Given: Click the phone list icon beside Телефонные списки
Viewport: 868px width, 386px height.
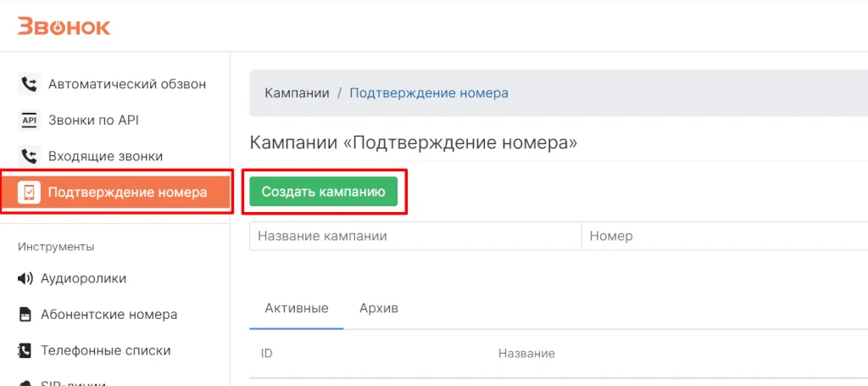Looking at the screenshot, I should pos(25,350).
